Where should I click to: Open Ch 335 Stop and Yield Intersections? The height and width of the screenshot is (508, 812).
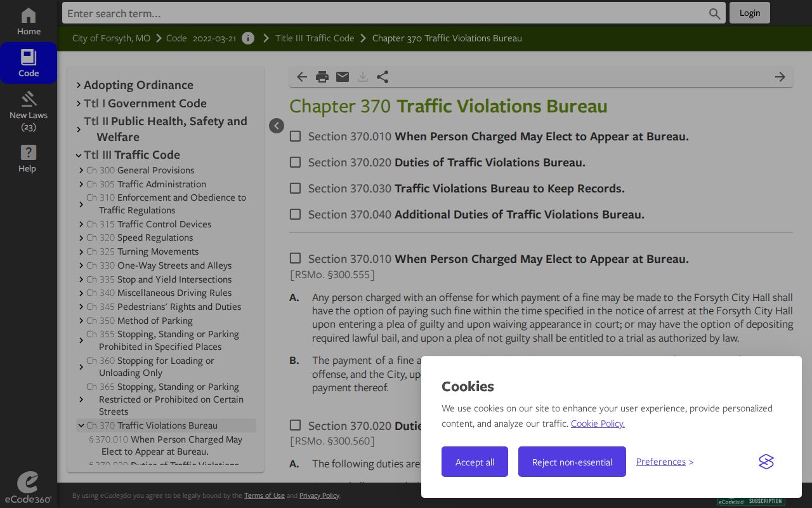pos(159,279)
